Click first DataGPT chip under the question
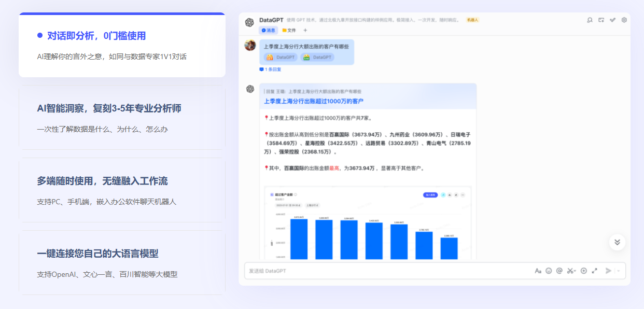Viewport: 644px width, 309px height. coord(281,57)
